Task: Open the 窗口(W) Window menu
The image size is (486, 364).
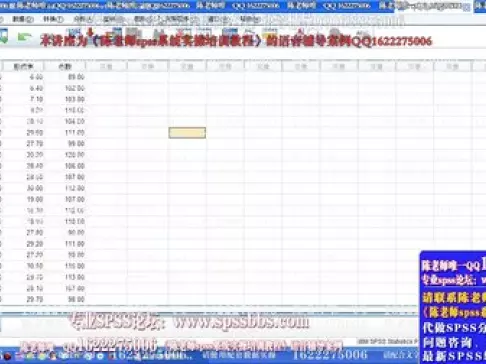Action: [x=218, y=19]
